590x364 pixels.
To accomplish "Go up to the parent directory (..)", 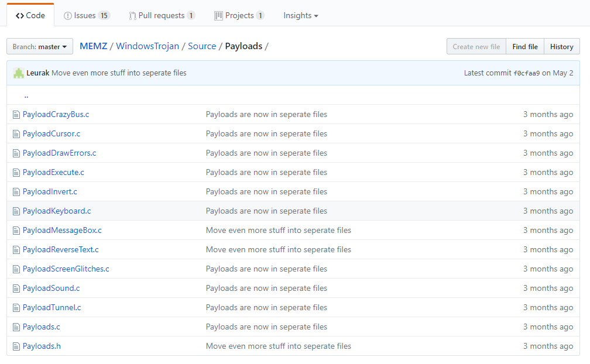I will [x=26, y=95].
